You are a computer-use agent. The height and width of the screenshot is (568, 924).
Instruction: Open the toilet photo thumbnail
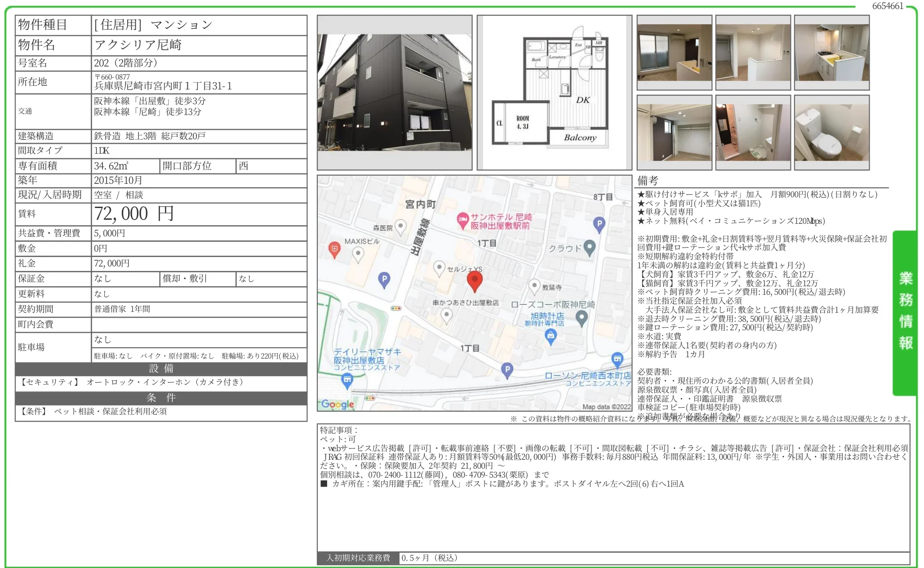click(831, 133)
